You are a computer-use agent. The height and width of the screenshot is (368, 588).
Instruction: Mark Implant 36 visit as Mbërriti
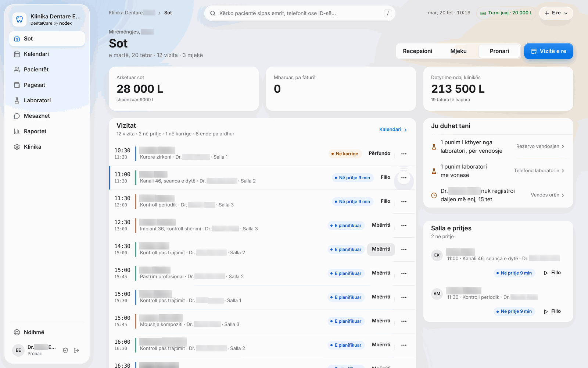coord(381,225)
